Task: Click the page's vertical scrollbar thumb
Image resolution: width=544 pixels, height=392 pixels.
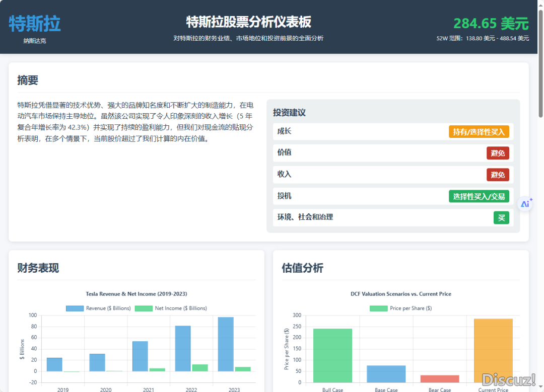Action: pyautogui.click(x=540, y=60)
